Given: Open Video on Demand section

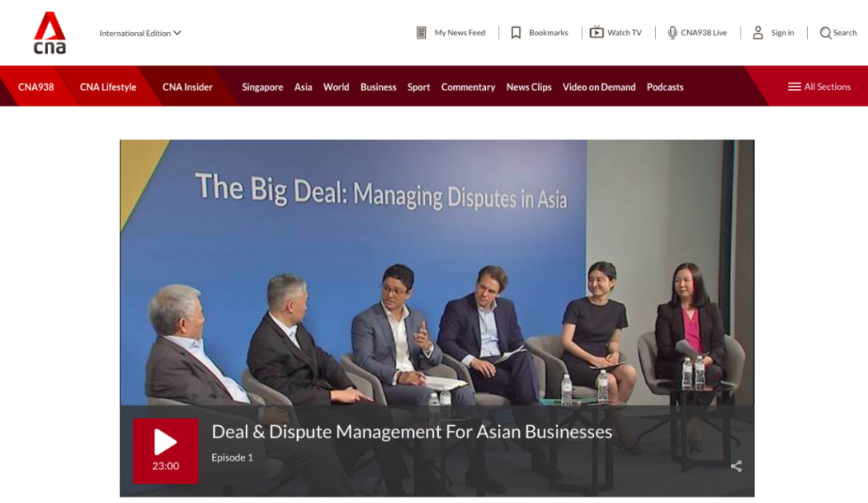Looking at the screenshot, I should 598,87.
